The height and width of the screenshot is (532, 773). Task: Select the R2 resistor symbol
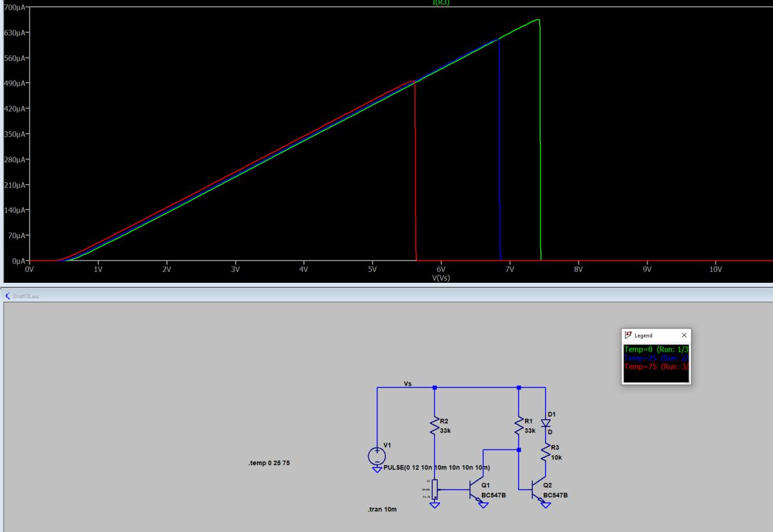pos(435,426)
